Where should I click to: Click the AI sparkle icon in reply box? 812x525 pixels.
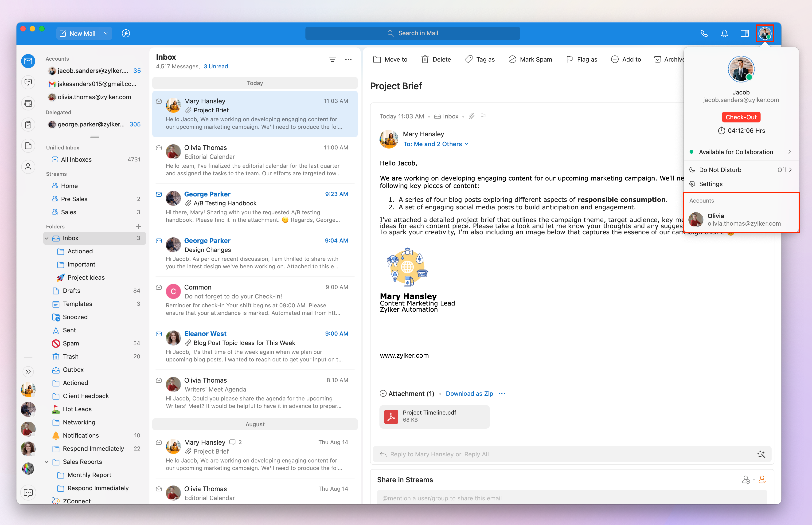pos(761,454)
